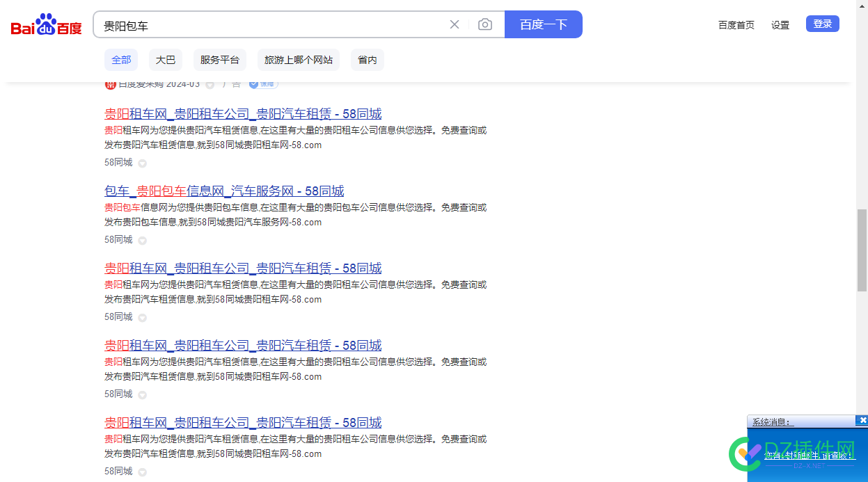This screenshot has width=868, height=482.
Task: Click the search box containing 贵阳包车
Action: tap(271, 25)
